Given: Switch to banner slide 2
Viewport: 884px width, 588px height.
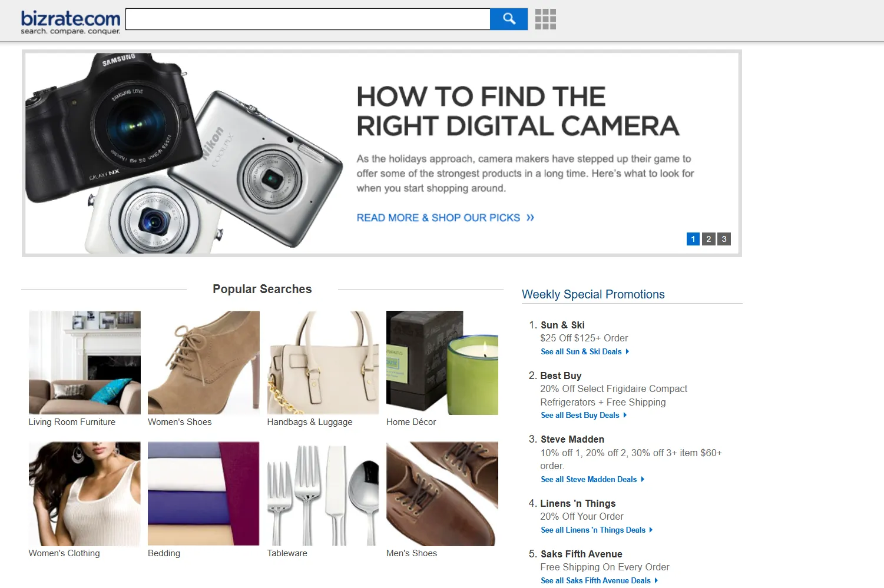Looking at the screenshot, I should pyautogui.click(x=708, y=239).
